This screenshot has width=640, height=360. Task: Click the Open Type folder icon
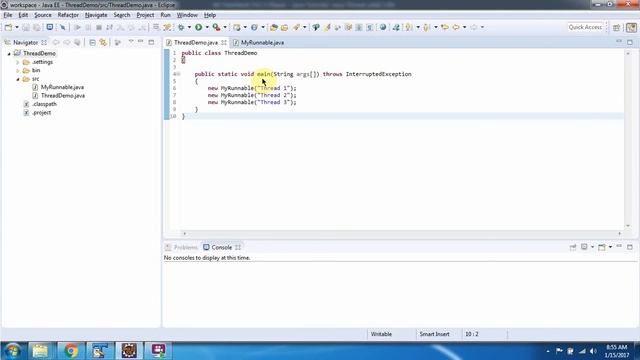pos(274,27)
